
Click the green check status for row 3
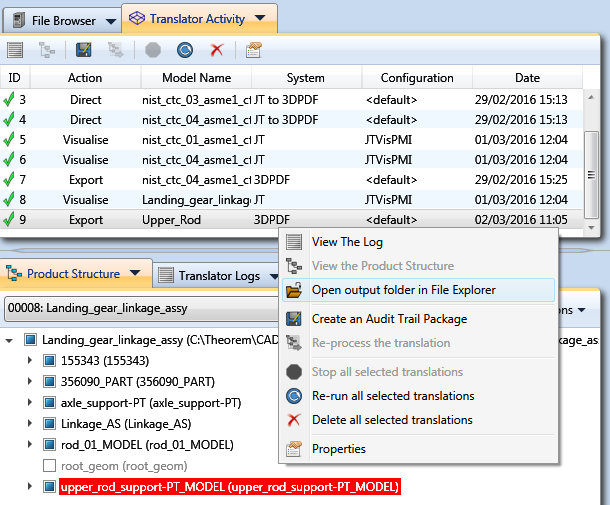[9, 99]
